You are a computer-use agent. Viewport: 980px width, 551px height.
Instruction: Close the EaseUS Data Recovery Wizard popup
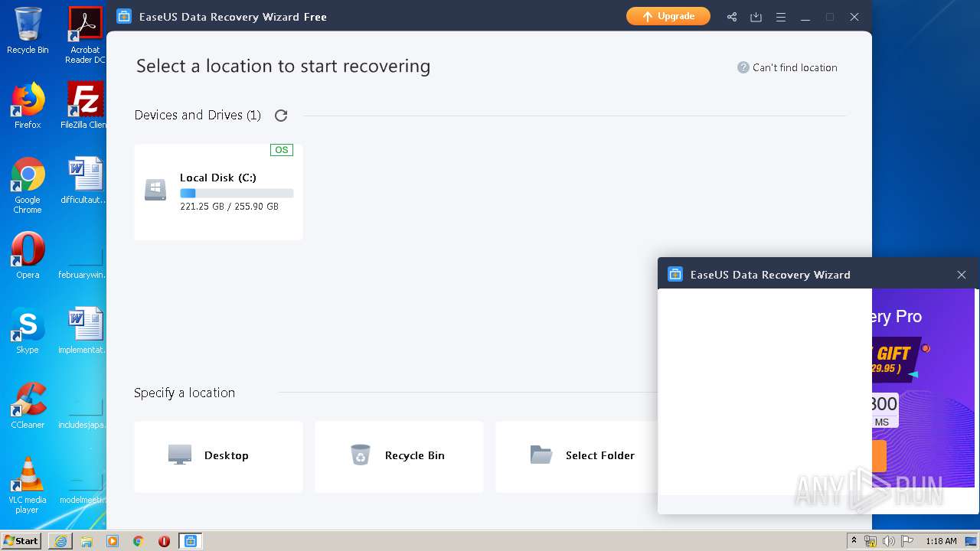962,275
